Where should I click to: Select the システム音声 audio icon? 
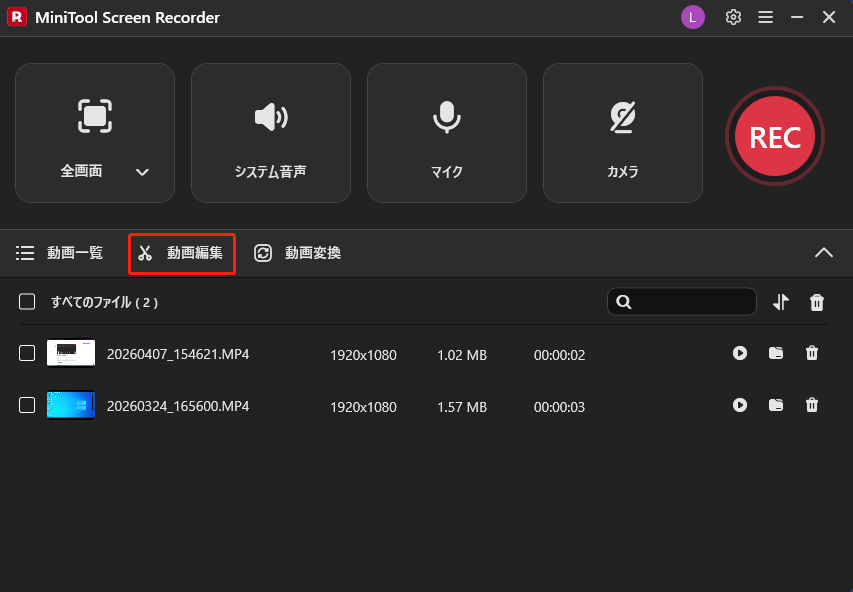[270, 117]
